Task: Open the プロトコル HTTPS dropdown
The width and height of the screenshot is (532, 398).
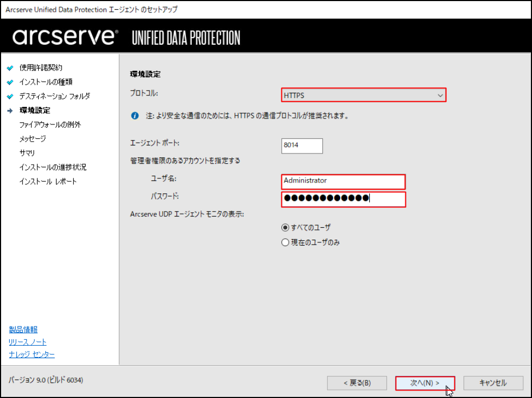Action: [x=363, y=95]
